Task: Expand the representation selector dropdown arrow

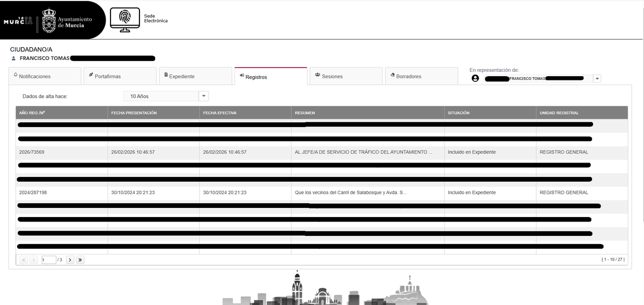Action: click(597, 78)
